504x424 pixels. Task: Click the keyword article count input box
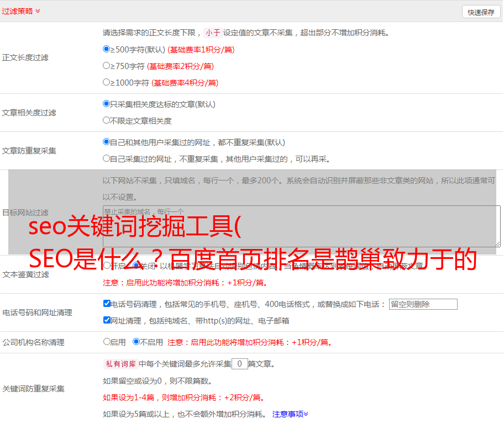239,364
